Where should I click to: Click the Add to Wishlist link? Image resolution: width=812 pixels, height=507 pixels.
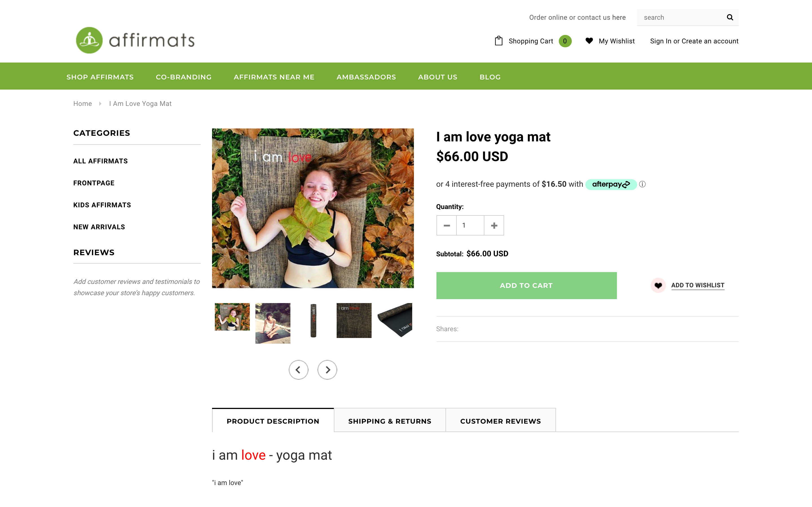(698, 285)
